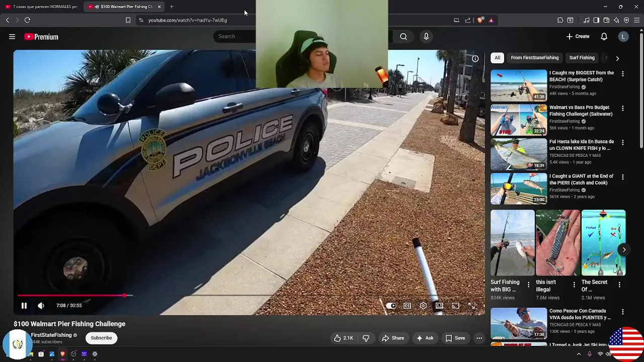This screenshot has width=644, height=362.
Task: Ask about this video with Ask button
Action: pos(425,338)
